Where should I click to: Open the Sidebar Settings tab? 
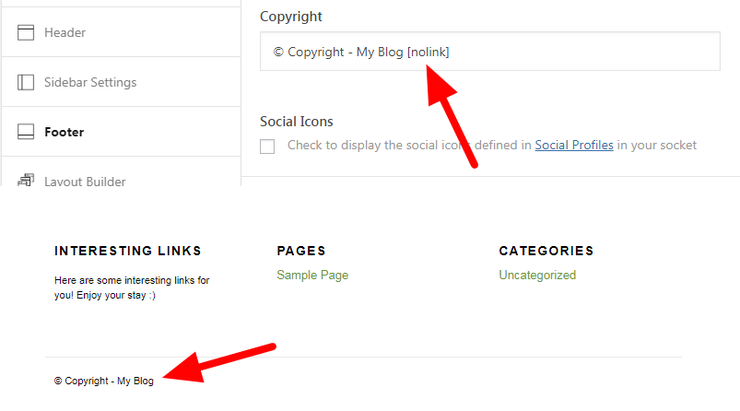tap(90, 82)
